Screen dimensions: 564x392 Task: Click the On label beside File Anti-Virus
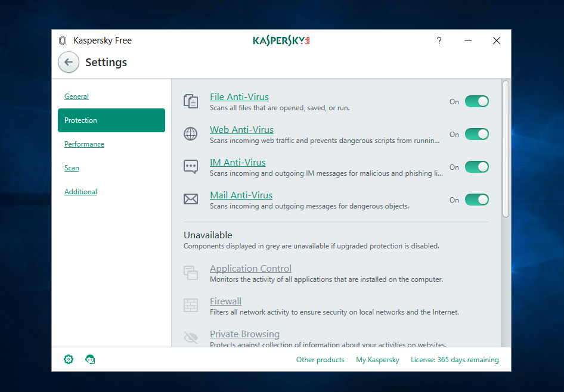[454, 102]
